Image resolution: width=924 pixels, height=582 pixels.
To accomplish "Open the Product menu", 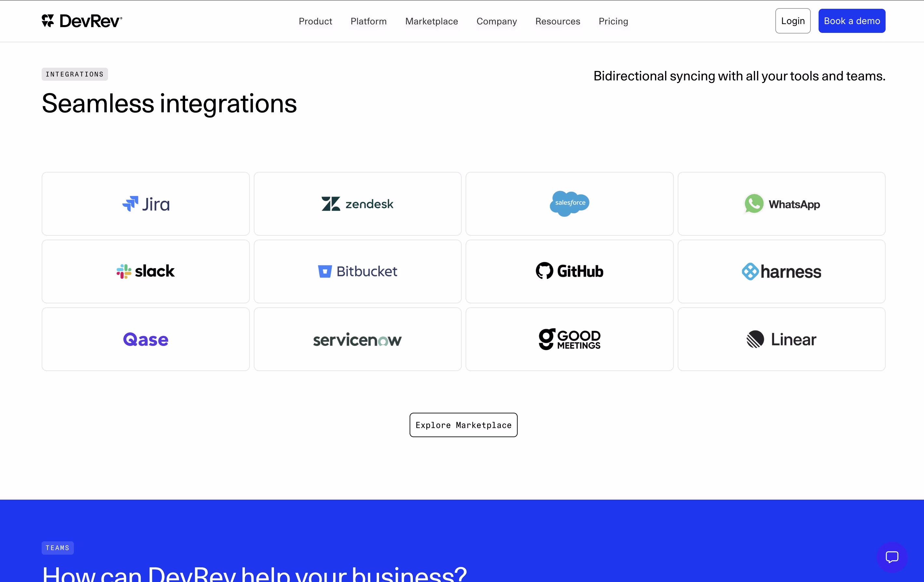I will point(315,21).
